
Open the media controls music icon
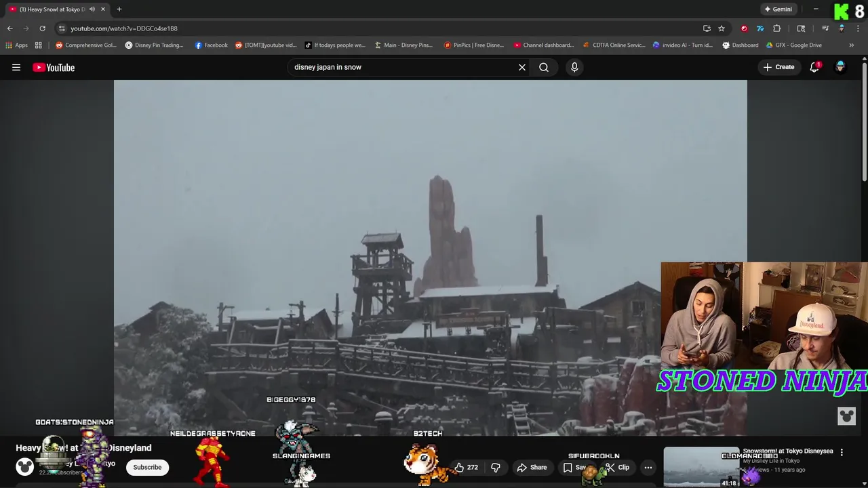pyautogui.click(x=825, y=28)
